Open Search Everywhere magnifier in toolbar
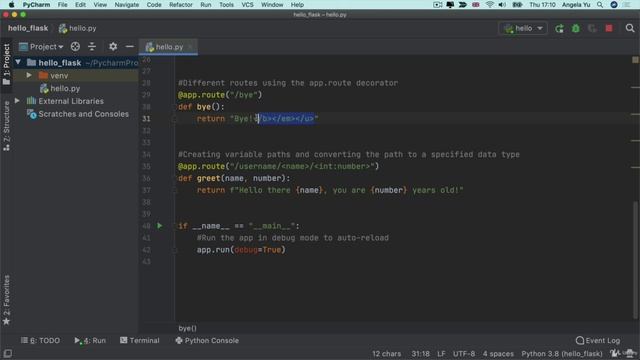The width and height of the screenshot is (640, 360). click(630, 28)
